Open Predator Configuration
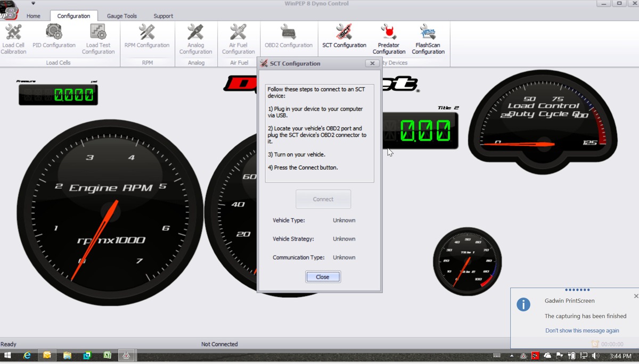 pos(389,39)
